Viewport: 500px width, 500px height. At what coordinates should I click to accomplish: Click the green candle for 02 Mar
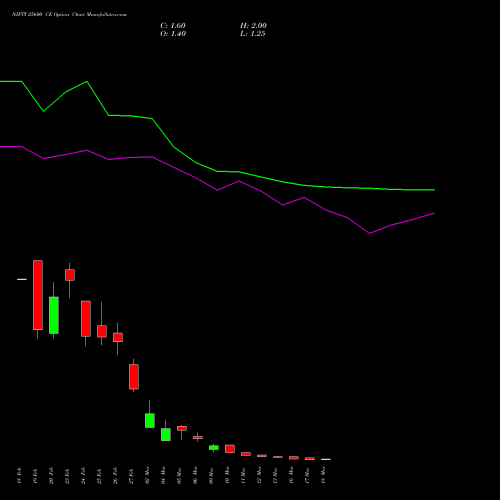pyautogui.click(x=150, y=420)
